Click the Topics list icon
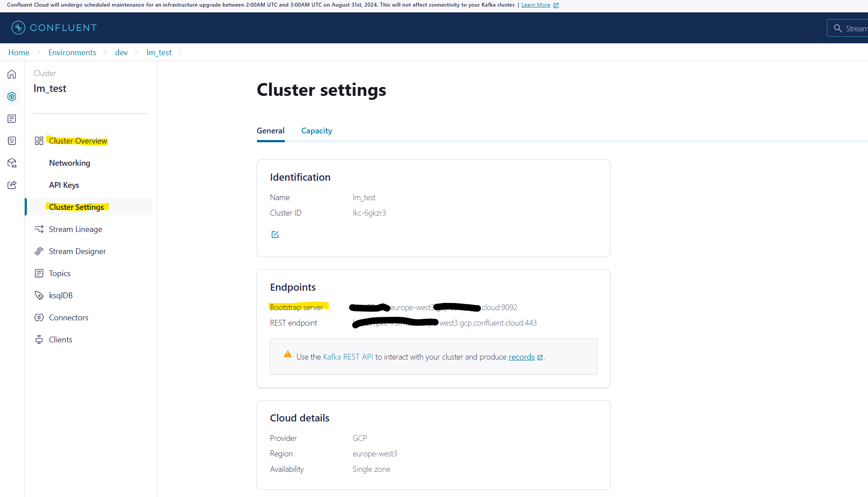 (39, 273)
